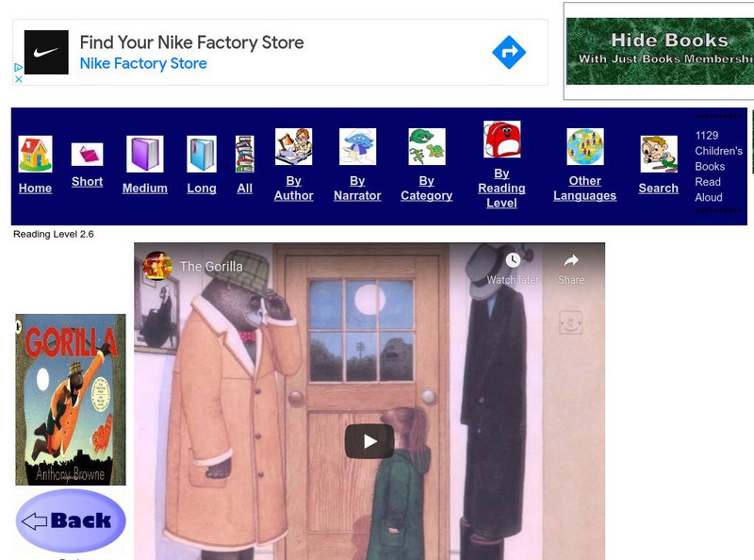The image size is (754, 560).
Task: Open the Short text link
Action: pyautogui.click(x=87, y=181)
